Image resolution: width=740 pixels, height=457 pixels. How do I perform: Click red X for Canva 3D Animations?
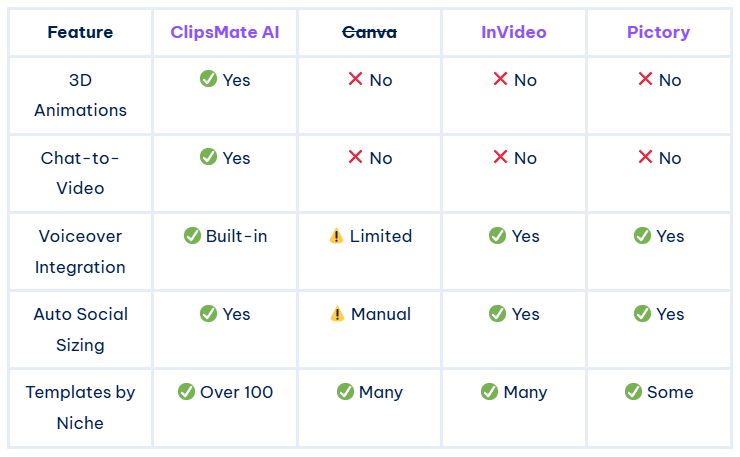coord(355,79)
